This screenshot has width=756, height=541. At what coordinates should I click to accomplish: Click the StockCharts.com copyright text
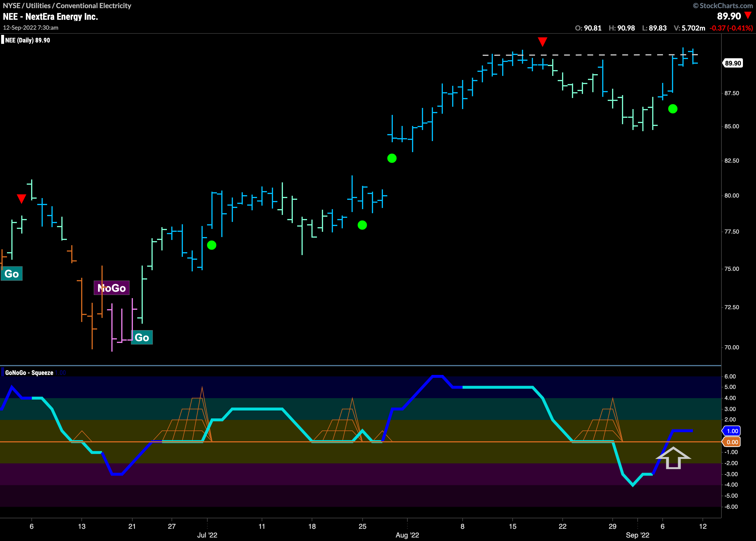723,6
